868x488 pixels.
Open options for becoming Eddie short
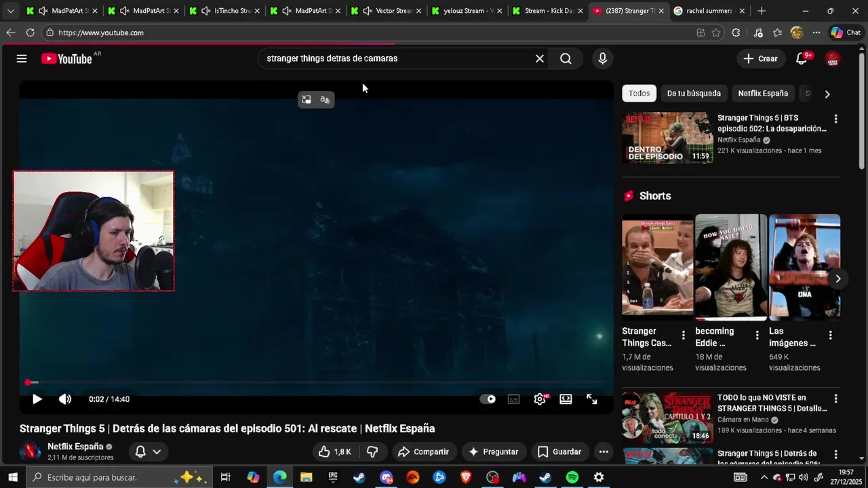point(757,335)
